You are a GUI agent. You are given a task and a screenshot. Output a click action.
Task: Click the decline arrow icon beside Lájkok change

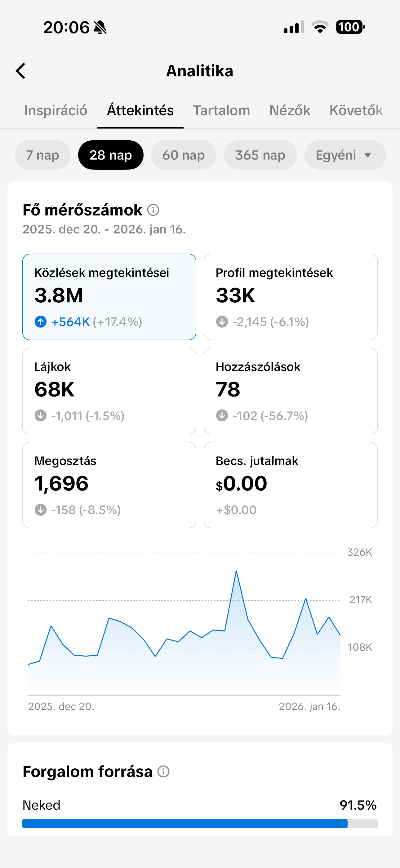tap(40, 415)
